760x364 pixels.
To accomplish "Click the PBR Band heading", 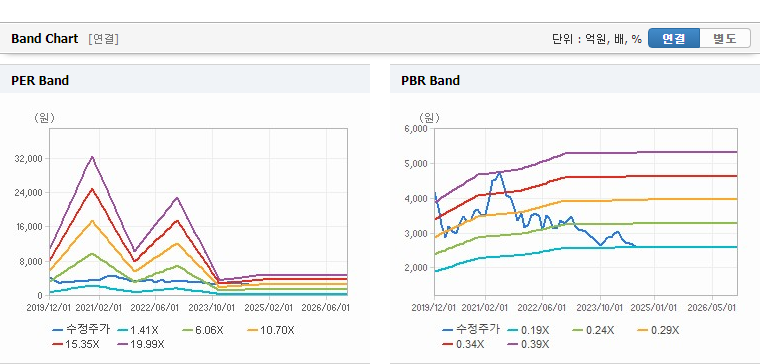I will point(430,80).
